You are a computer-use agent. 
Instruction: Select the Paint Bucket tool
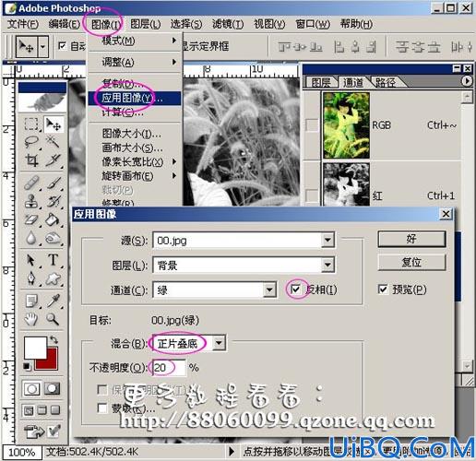tap(53, 220)
